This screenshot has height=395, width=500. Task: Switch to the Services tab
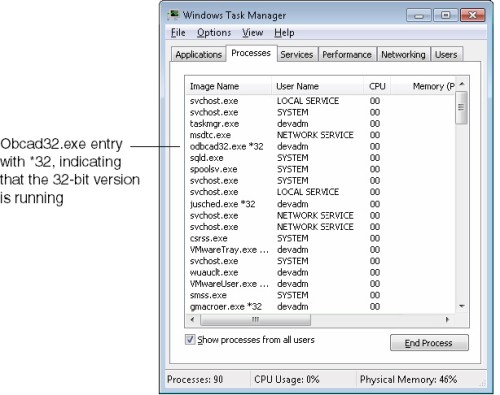click(297, 54)
